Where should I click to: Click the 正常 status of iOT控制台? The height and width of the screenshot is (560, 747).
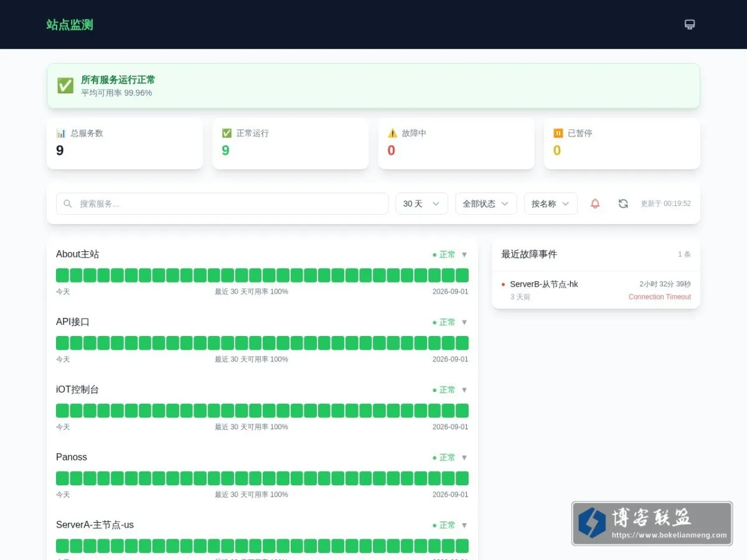click(444, 390)
